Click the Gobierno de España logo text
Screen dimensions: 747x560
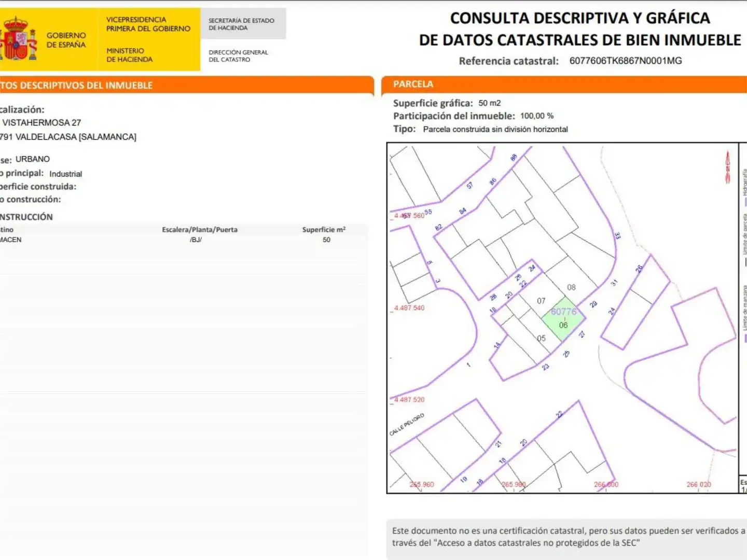[x=66, y=40]
